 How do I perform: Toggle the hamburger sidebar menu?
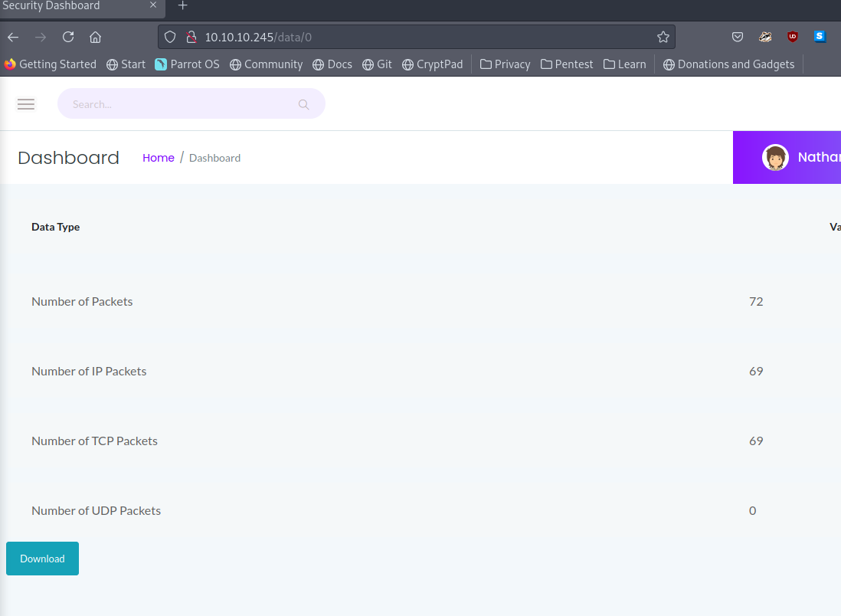coord(26,104)
